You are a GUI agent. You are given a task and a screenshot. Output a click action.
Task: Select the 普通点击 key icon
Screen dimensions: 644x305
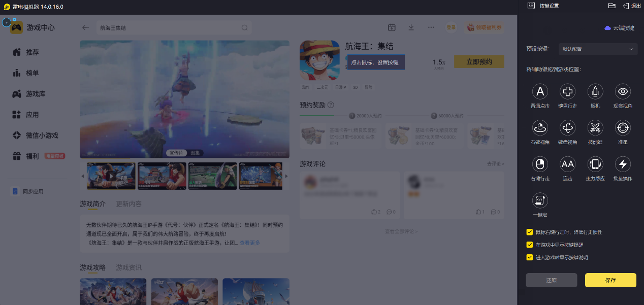(540, 91)
